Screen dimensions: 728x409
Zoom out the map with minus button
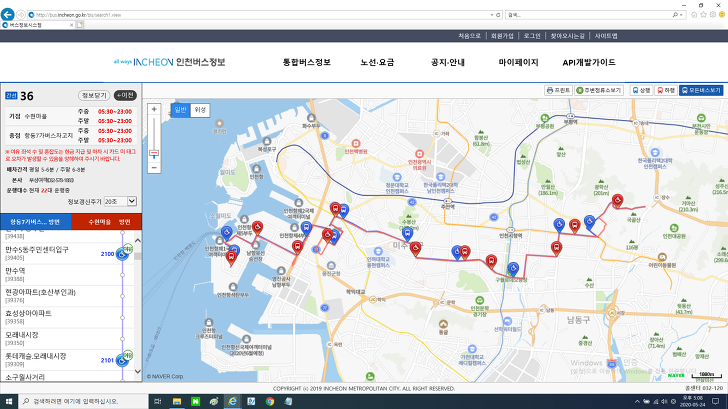(154, 168)
